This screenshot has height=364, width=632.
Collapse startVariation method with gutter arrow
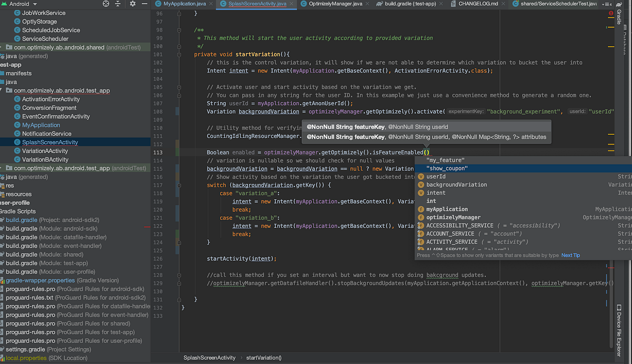pos(179,54)
